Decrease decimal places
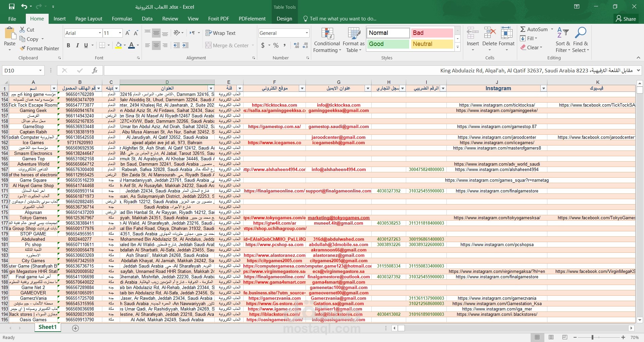The height and width of the screenshot is (342, 644). [305, 45]
